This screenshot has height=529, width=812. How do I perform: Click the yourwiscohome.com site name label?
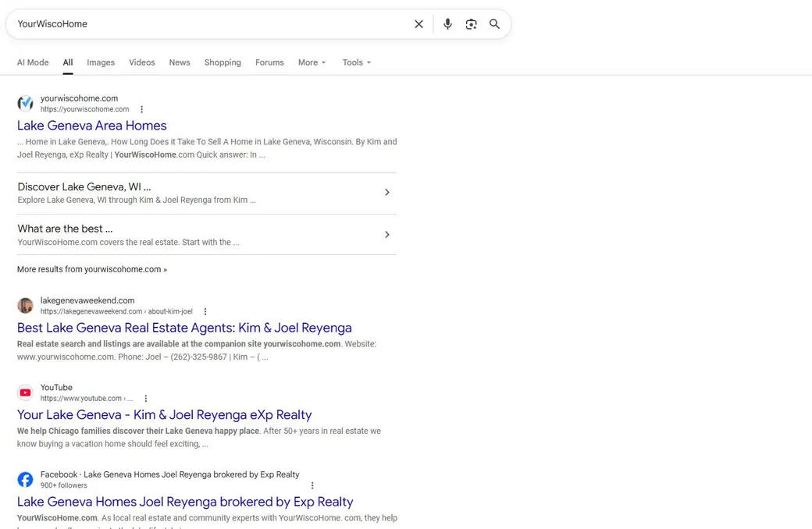(79, 98)
